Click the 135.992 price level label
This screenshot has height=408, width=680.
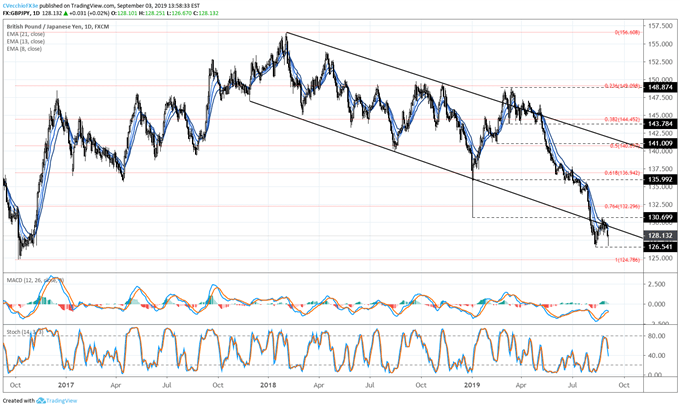(660, 179)
